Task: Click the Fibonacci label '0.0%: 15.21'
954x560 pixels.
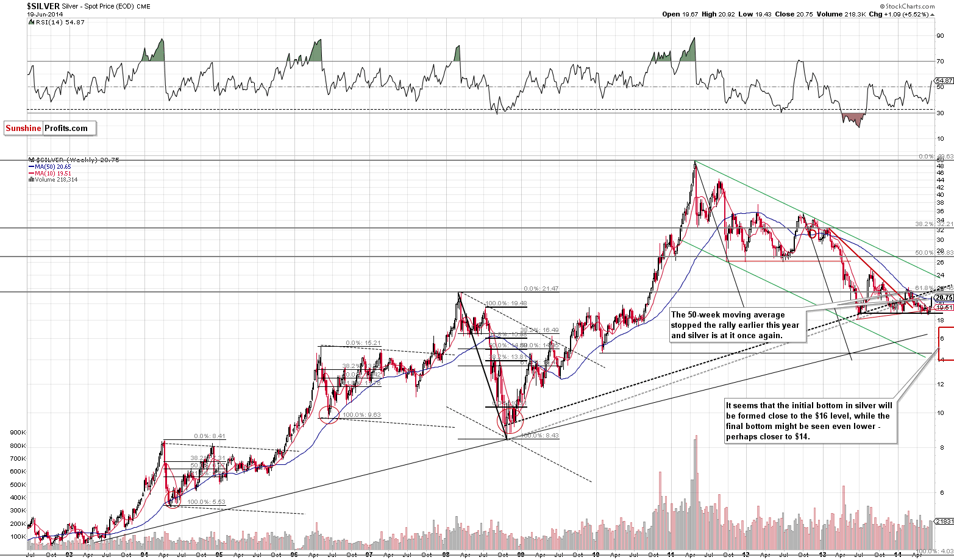Action: click(363, 343)
